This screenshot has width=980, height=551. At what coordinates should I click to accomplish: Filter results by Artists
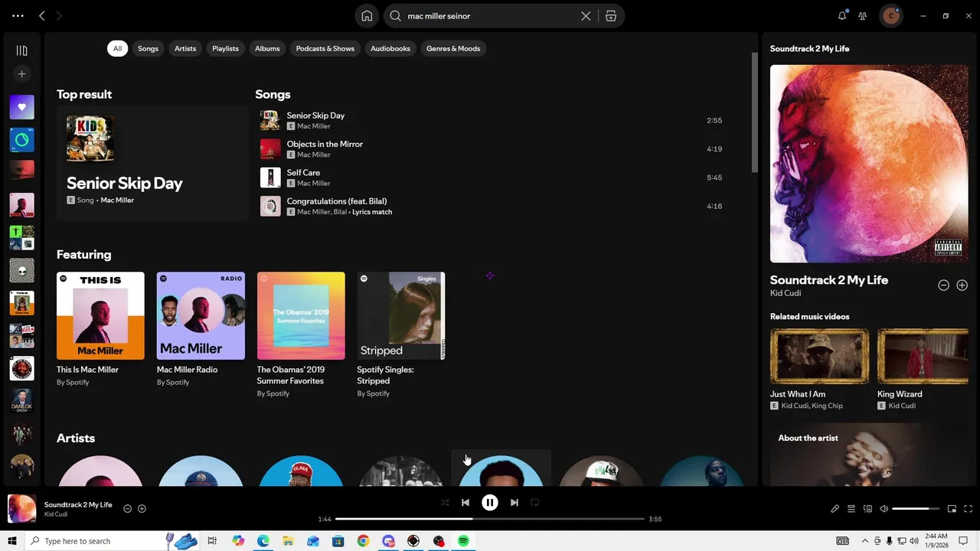pos(185,48)
